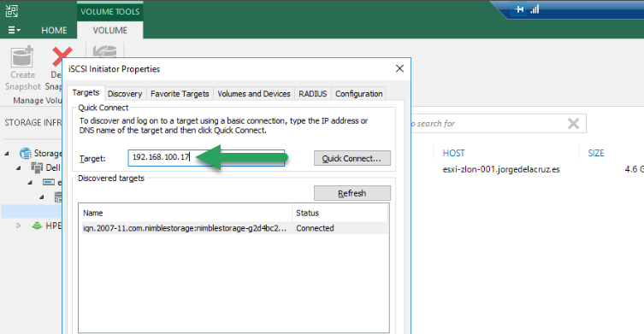
Task: Click into the Target address field
Action: pos(206,157)
